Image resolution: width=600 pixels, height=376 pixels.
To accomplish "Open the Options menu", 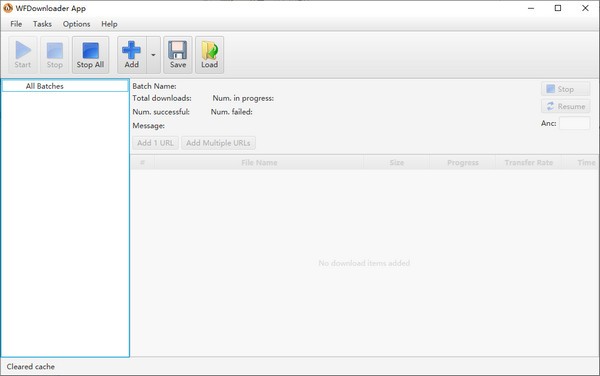I will coord(77,24).
